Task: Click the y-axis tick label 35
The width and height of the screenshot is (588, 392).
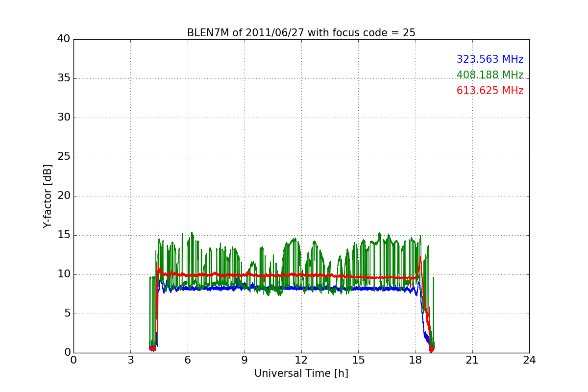Action: point(63,78)
